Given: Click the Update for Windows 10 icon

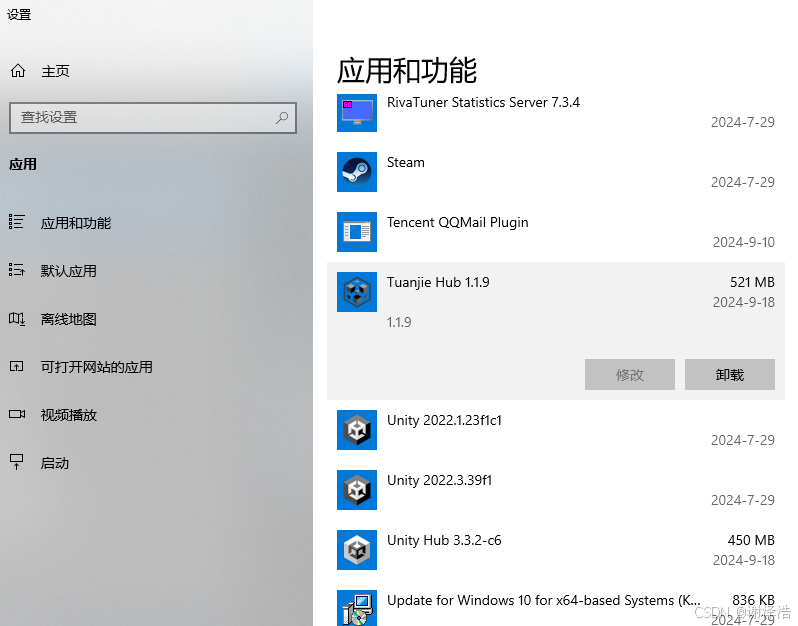Looking at the screenshot, I should (357, 608).
